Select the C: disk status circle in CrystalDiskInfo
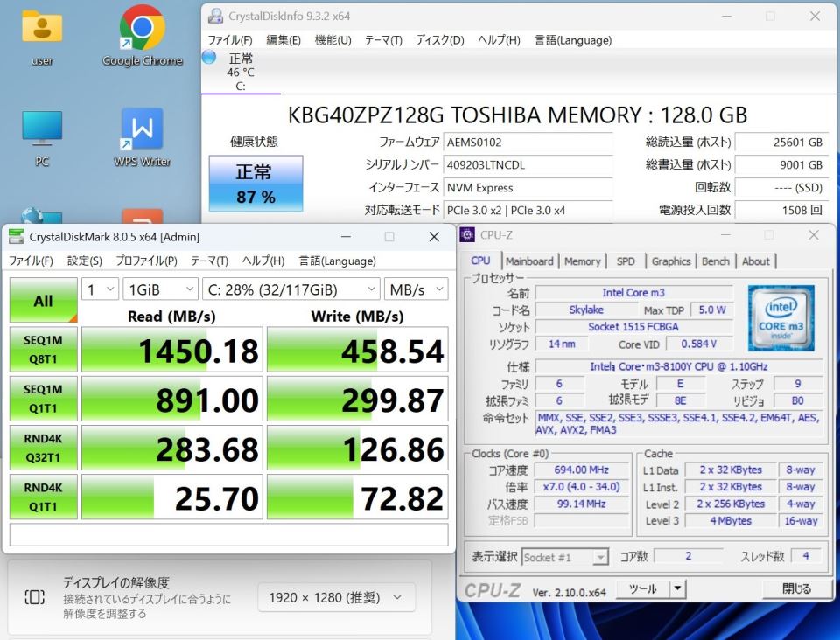The height and width of the screenshot is (640, 840). click(x=209, y=57)
